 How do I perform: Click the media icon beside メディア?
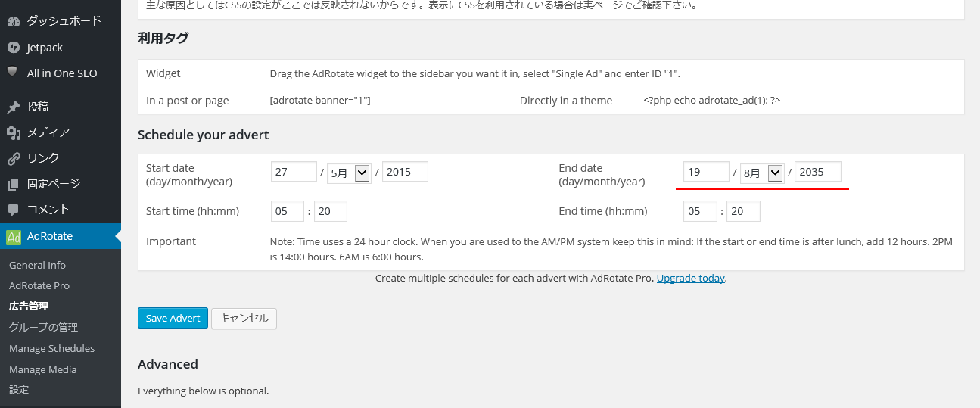click(14, 132)
